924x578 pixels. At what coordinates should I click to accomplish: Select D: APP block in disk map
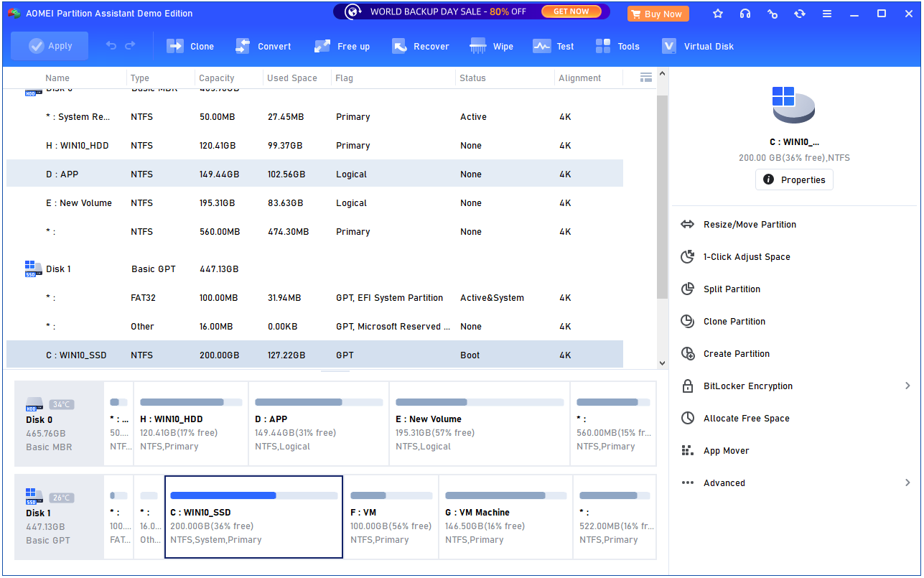point(319,424)
